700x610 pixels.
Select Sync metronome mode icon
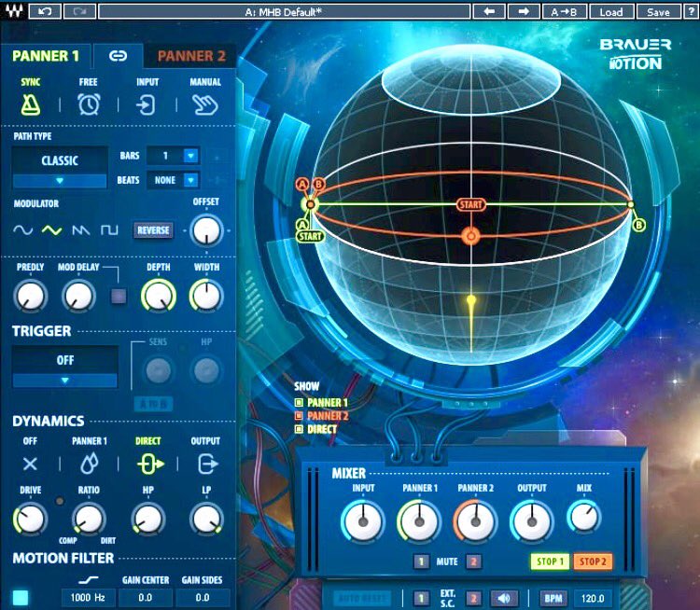tap(31, 104)
